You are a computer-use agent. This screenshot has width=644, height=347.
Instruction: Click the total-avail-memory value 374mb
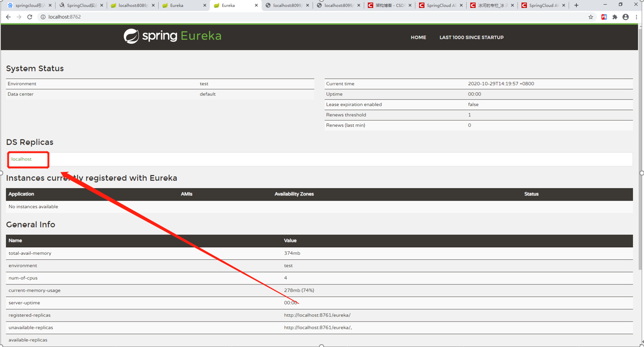(292, 253)
